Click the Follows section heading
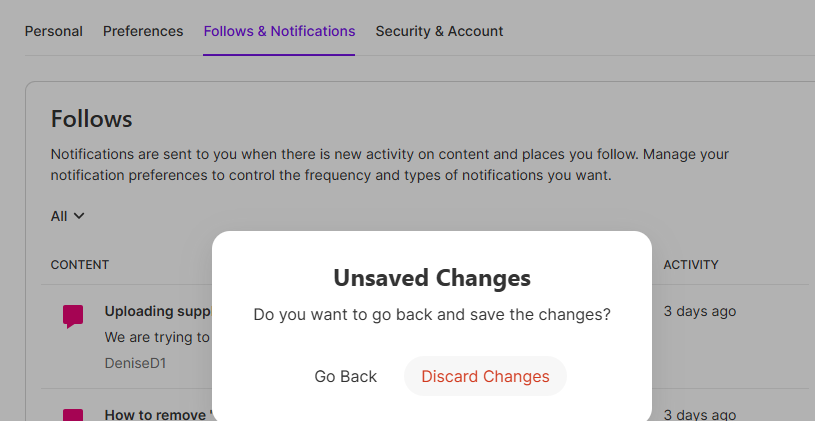Viewport: 815px width, 421px height. tap(92, 119)
